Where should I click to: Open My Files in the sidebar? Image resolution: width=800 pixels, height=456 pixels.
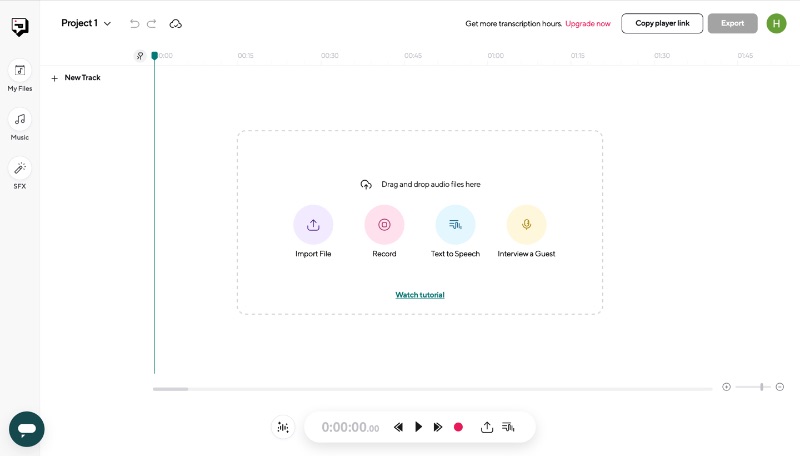pyautogui.click(x=20, y=75)
